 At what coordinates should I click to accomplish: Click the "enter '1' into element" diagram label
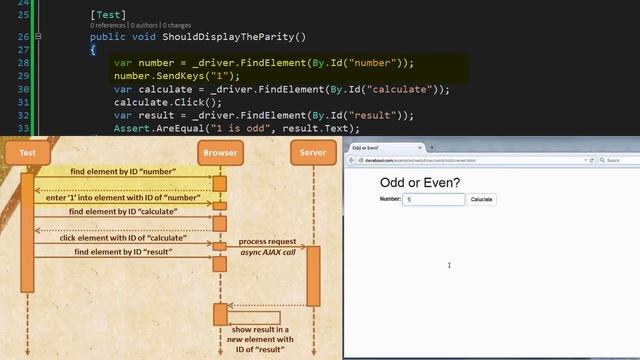(x=123, y=198)
